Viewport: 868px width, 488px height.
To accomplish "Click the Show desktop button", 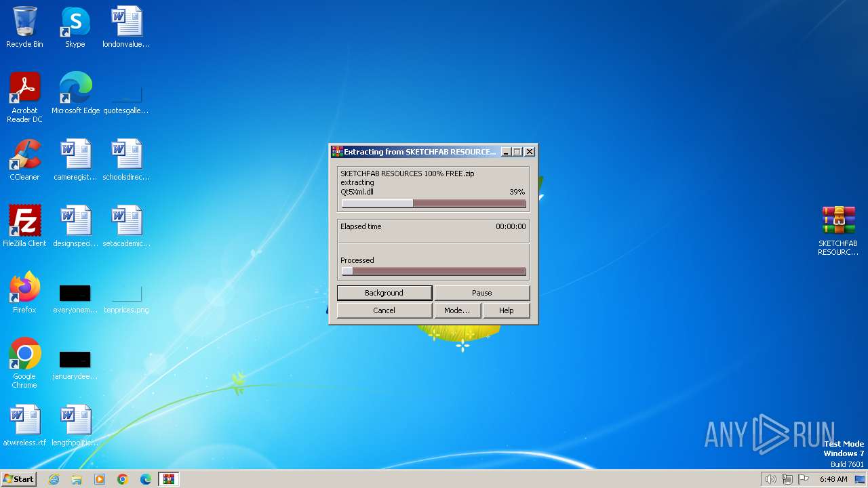I will coord(860,479).
